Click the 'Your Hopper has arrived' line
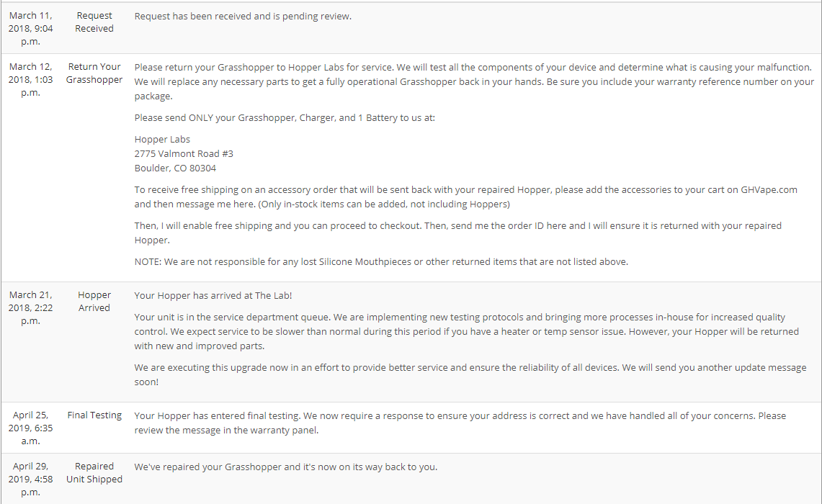 point(213,295)
